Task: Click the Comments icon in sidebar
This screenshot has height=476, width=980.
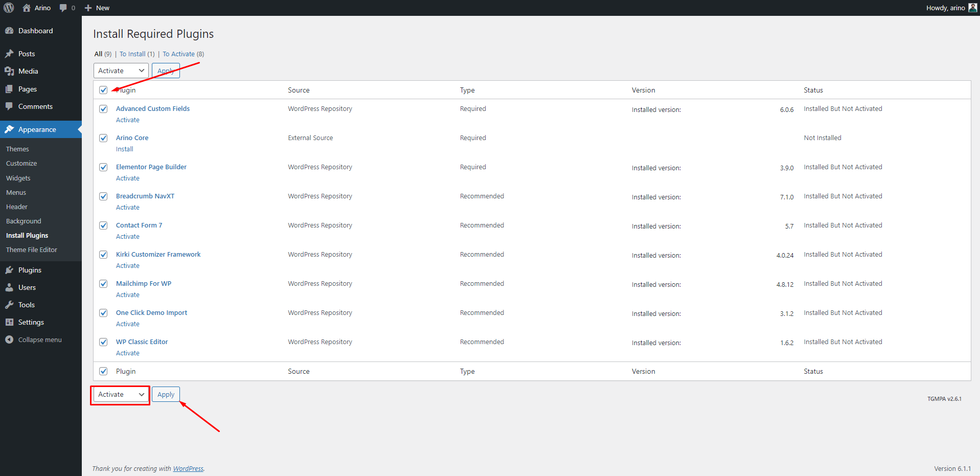Action: 9,106
